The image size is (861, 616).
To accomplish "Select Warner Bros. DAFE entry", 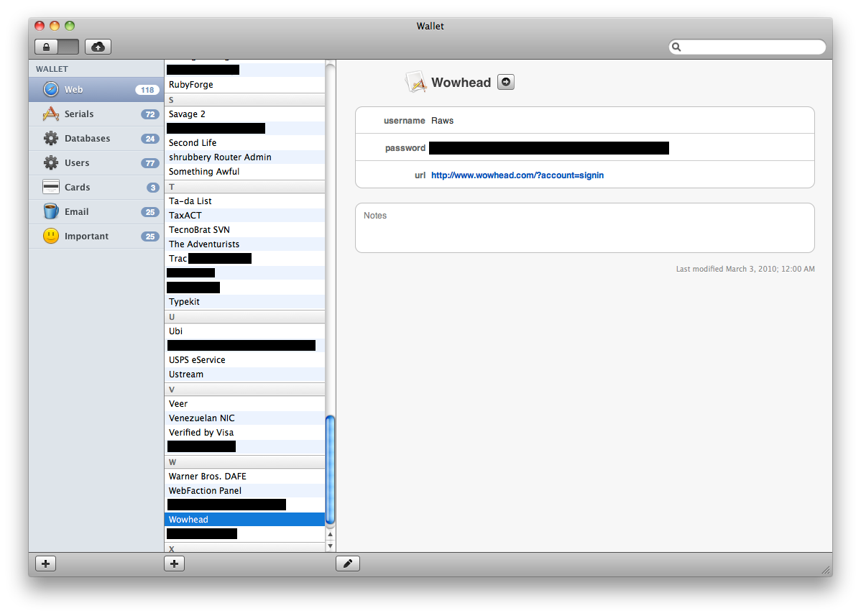I will click(x=245, y=476).
